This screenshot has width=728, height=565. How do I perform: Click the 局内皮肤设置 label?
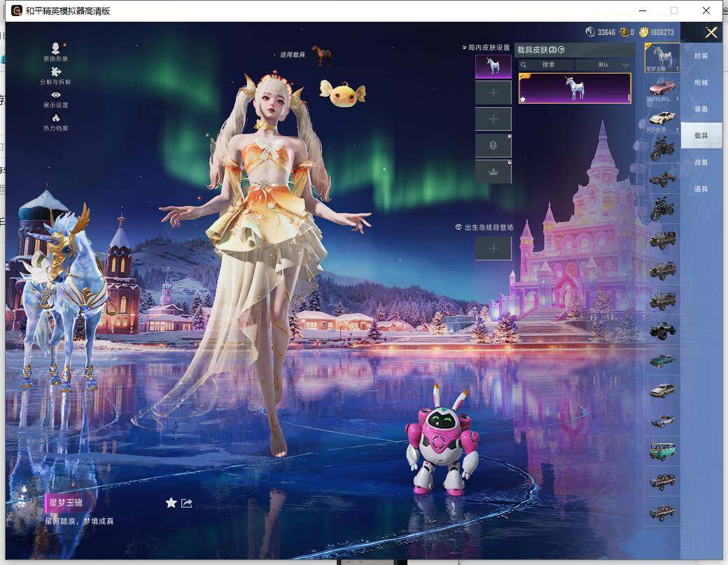[489, 48]
